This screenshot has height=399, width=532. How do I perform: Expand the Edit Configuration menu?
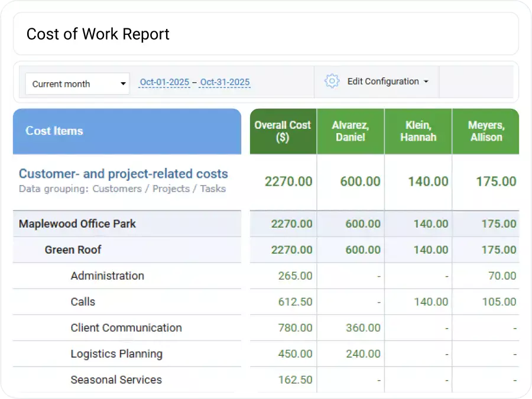(x=388, y=82)
